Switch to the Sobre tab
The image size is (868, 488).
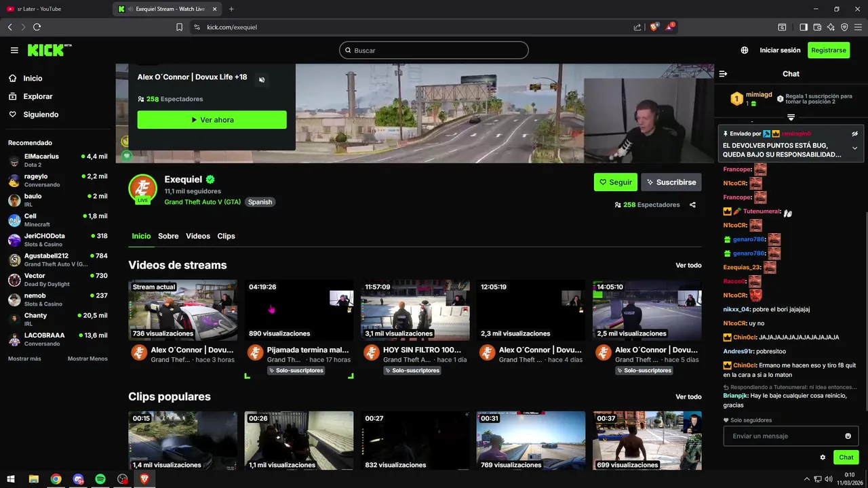click(x=168, y=236)
